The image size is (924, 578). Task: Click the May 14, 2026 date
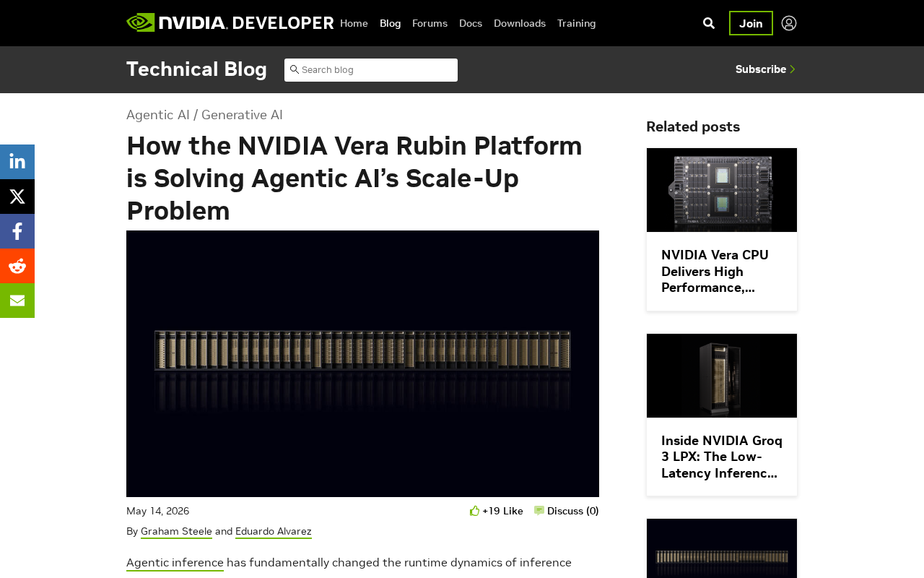158,511
